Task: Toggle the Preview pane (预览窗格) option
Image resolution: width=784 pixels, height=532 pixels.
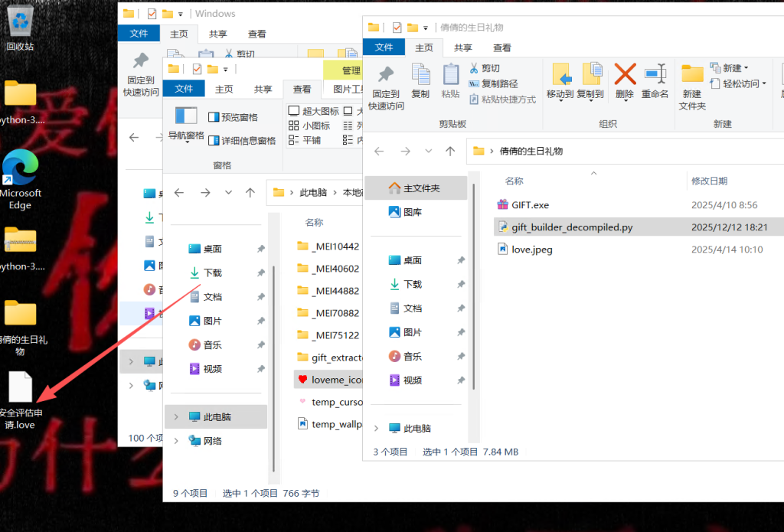Action: click(233, 117)
